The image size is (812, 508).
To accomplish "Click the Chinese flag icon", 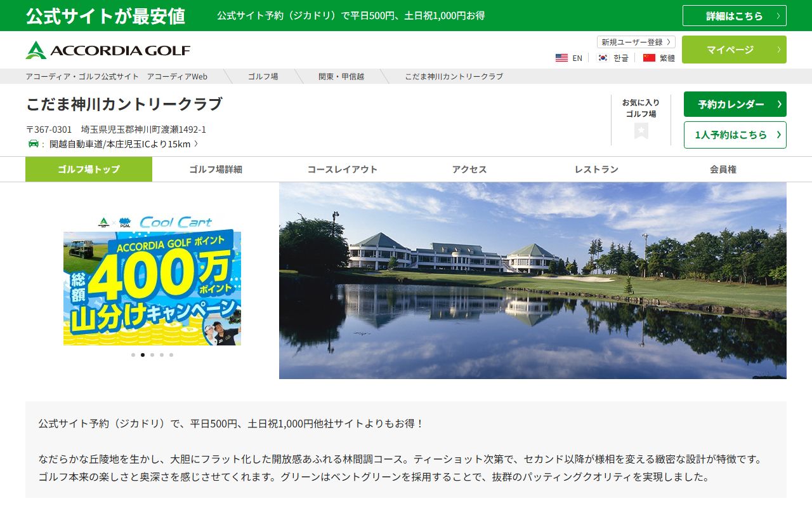I will pyautogui.click(x=649, y=58).
